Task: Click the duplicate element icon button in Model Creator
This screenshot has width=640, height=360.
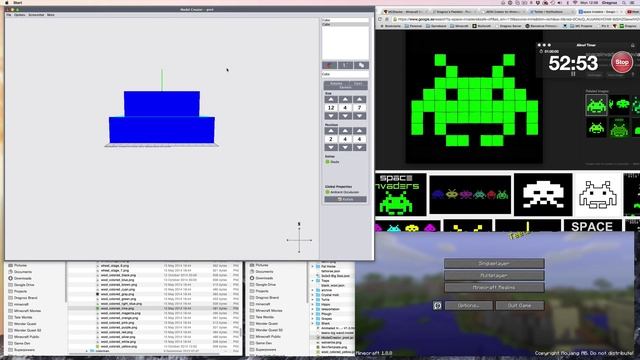Action: click(361, 65)
